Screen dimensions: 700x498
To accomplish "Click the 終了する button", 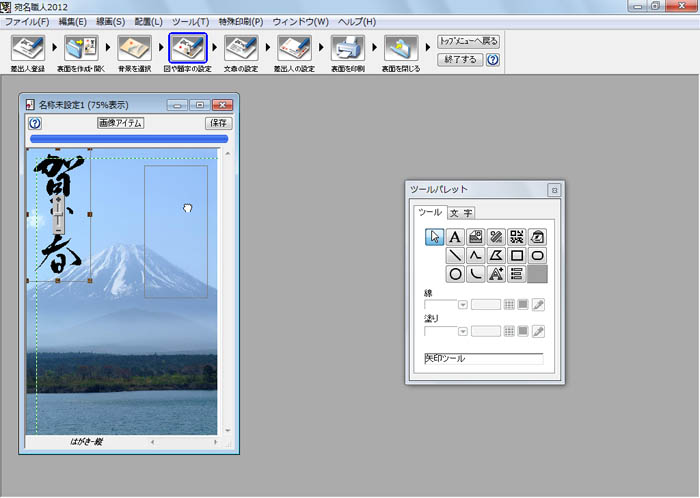I will (460, 60).
